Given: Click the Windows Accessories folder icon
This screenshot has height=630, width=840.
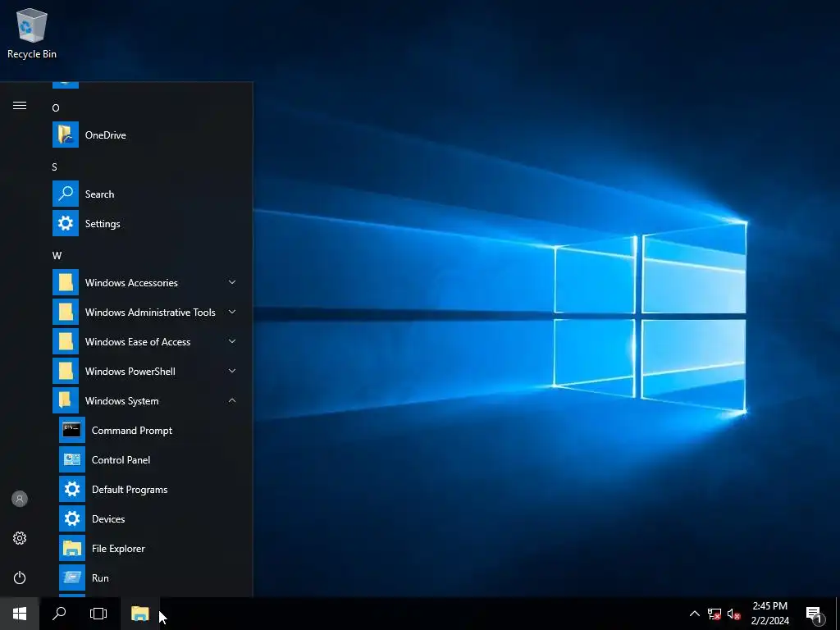Looking at the screenshot, I should 66,282.
